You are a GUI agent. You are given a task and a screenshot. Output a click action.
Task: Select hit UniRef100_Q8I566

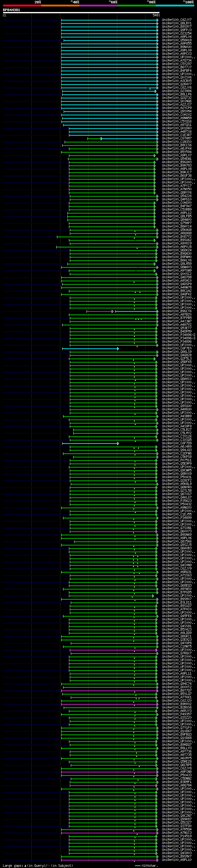[x=177, y=542]
